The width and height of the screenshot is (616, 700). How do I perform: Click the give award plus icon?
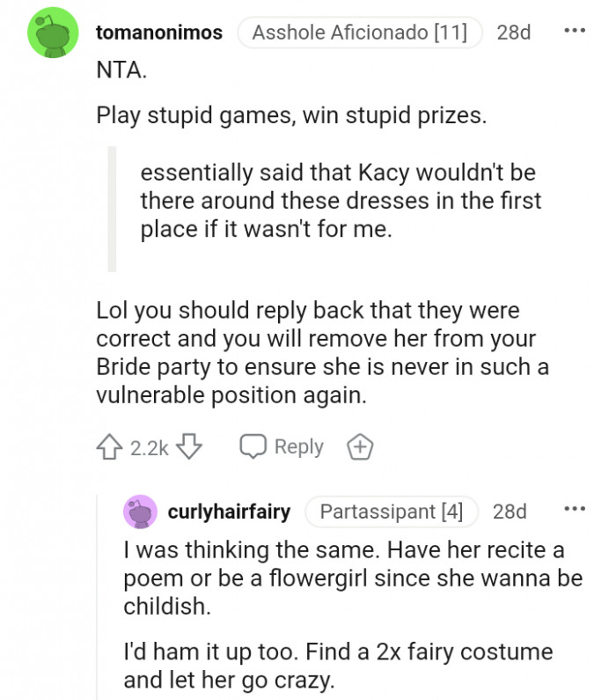coord(359,447)
